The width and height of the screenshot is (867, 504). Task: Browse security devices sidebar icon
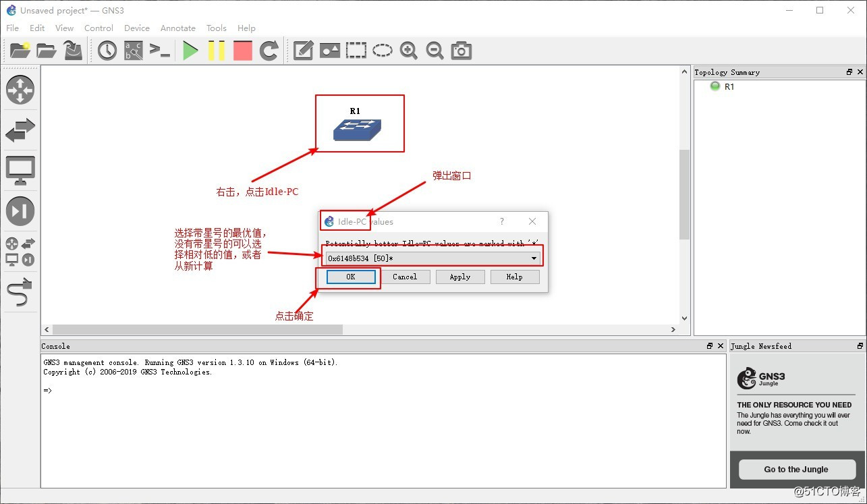[x=20, y=211]
